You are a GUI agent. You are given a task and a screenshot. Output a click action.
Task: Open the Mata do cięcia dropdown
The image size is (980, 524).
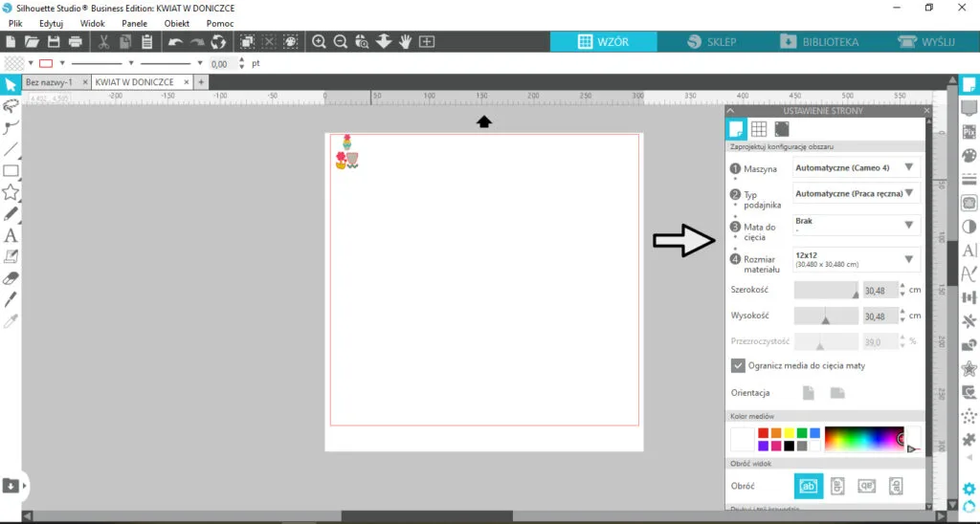tap(857, 225)
